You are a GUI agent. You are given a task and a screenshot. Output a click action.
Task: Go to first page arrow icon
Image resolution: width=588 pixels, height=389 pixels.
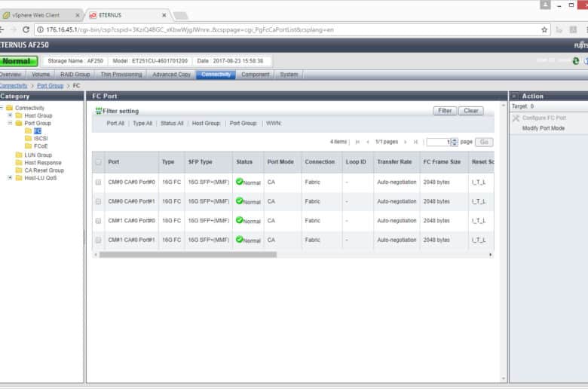tap(357, 142)
